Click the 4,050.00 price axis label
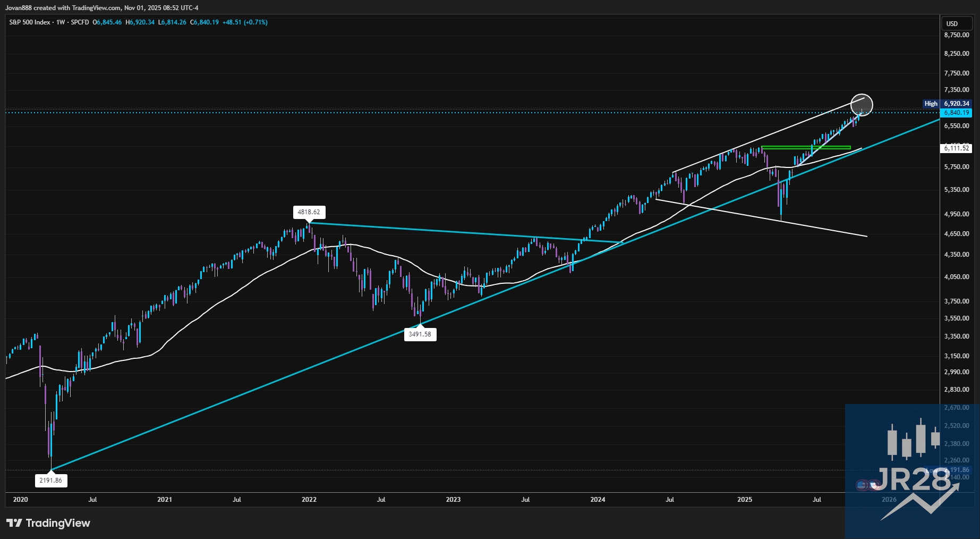Viewport: 980px width, 539px height. pyautogui.click(x=956, y=277)
